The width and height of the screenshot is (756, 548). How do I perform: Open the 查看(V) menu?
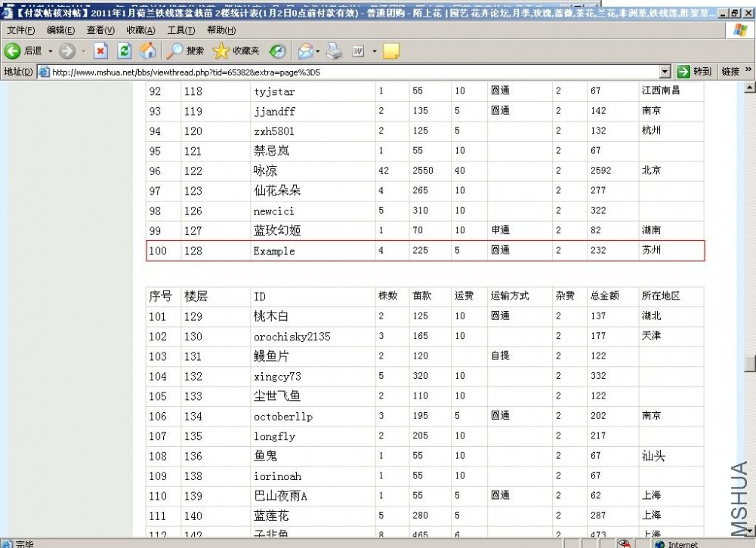pyautogui.click(x=100, y=30)
